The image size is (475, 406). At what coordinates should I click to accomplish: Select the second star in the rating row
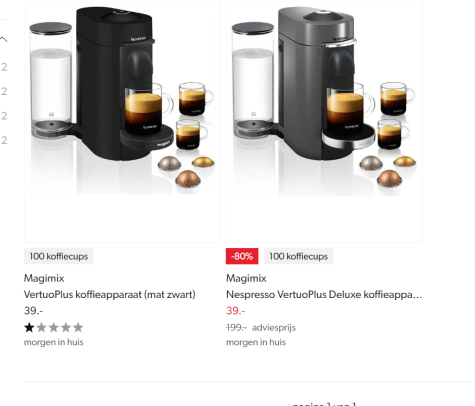(41, 327)
